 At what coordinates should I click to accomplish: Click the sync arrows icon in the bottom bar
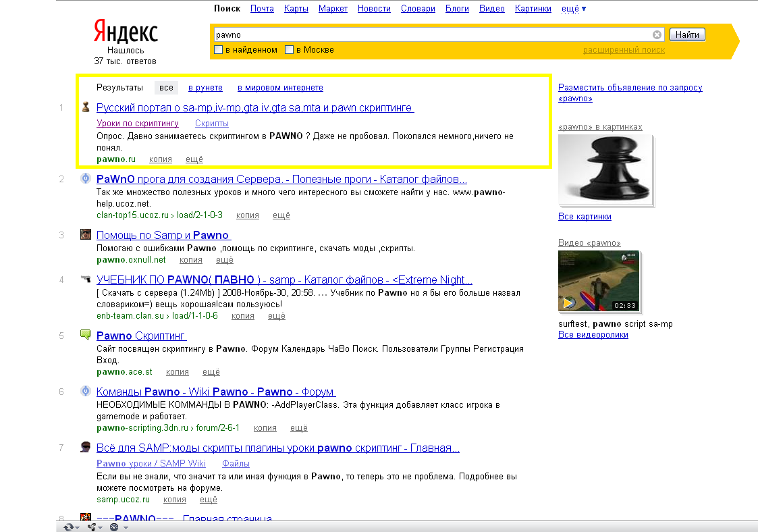tap(68, 527)
